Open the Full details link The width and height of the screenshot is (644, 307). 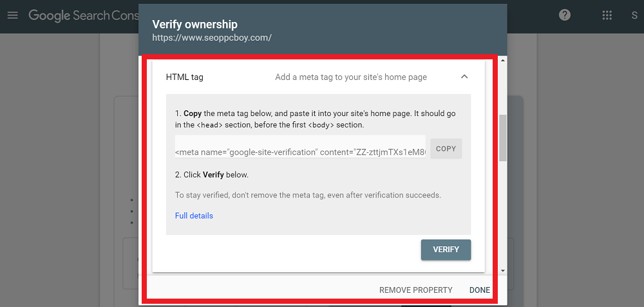194,215
